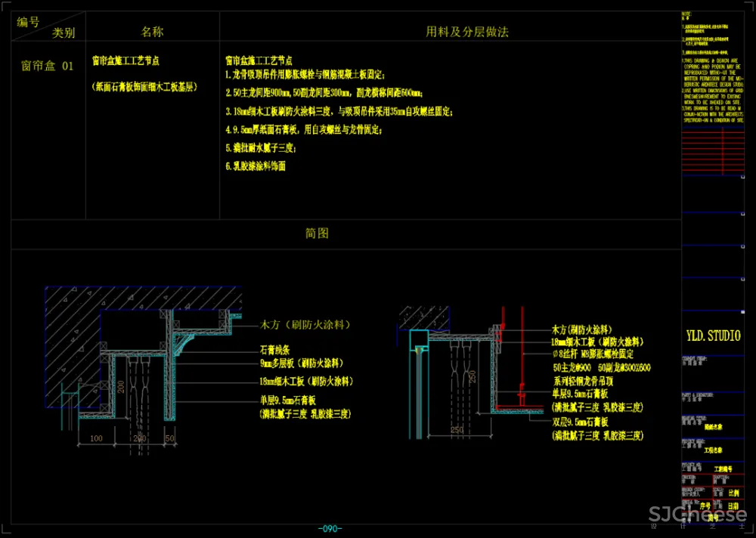
Task: Select the 100 horizontal dimension text
Action: click(x=95, y=438)
